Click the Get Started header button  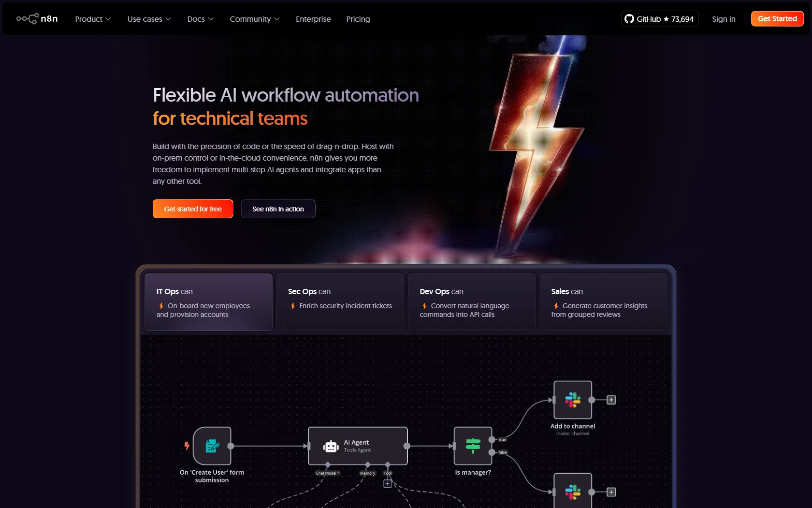point(777,19)
